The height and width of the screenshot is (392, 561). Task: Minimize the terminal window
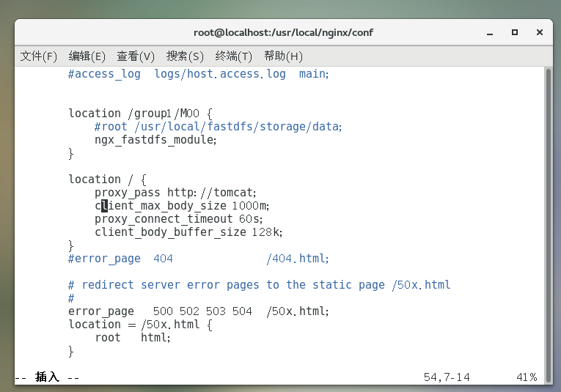click(x=489, y=32)
